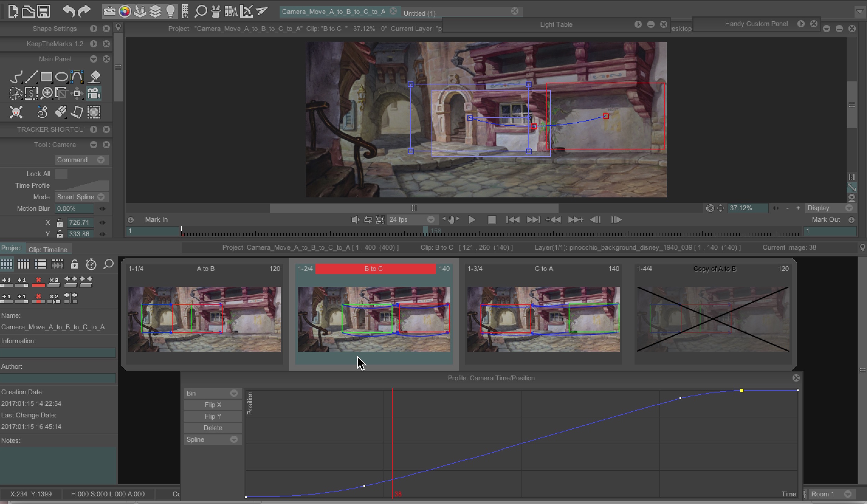Viewport: 867px width, 504px height.
Task: Open the Display dropdown
Action: tap(830, 208)
